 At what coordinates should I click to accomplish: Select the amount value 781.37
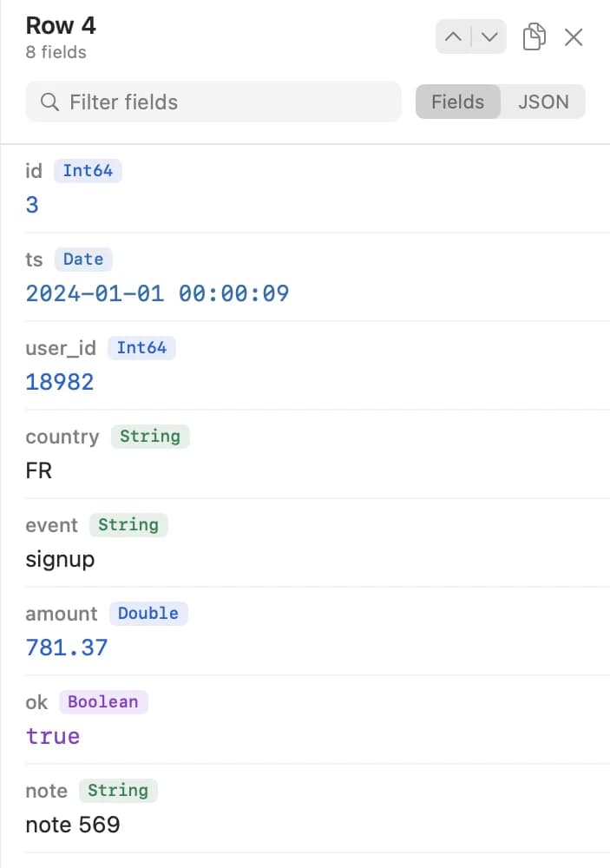click(x=67, y=648)
